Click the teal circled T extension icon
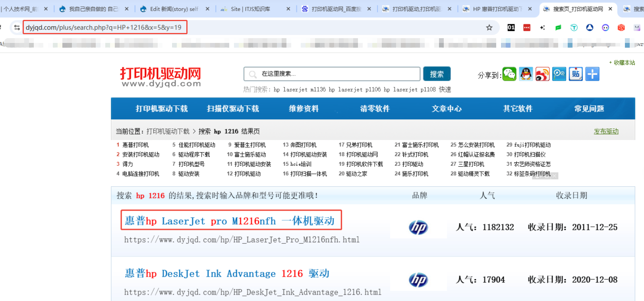The width and height of the screenshot is (644, 301). tap(574, 27)
